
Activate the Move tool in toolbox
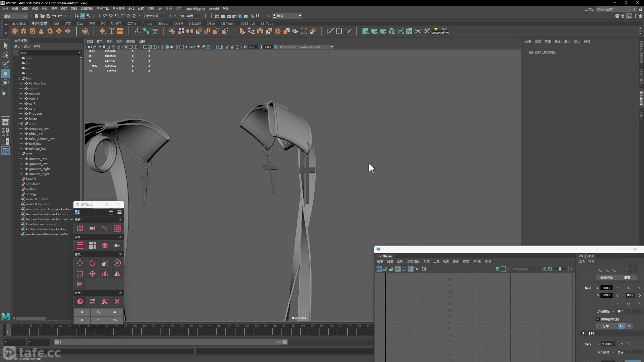pos(6,73)
